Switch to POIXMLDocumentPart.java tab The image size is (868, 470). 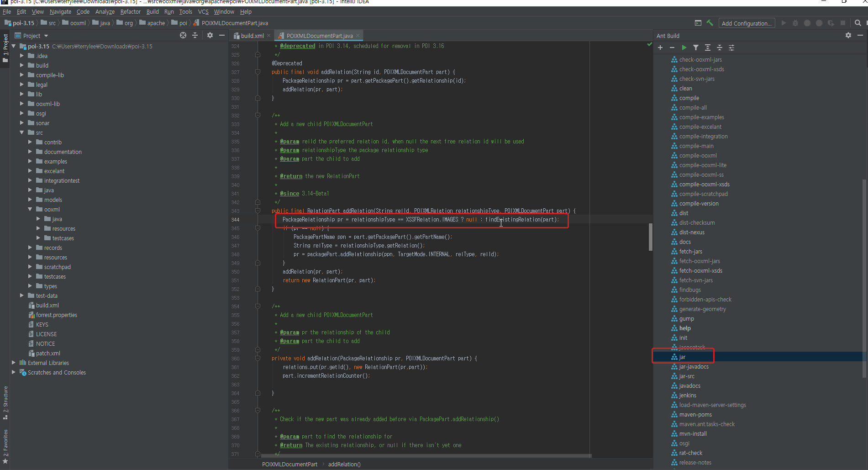(x=319, y=36)
